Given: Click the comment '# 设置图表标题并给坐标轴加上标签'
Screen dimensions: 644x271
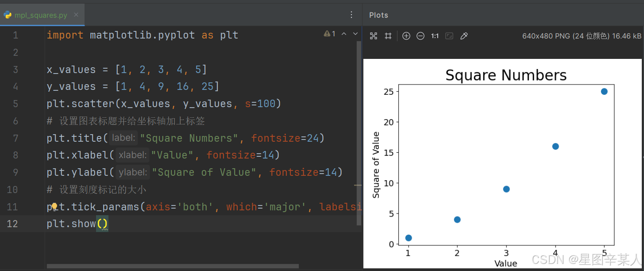Looking at the screenshot, I should click(x=126, y=121).
